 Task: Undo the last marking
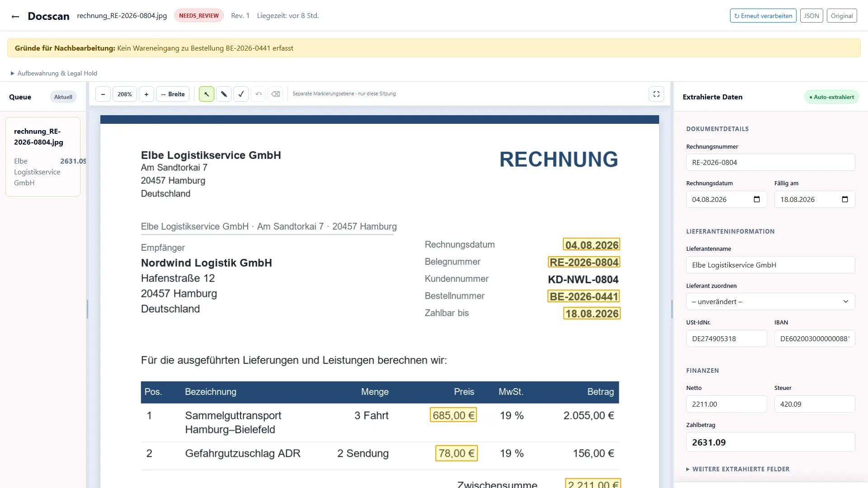[x=258, y=94]
